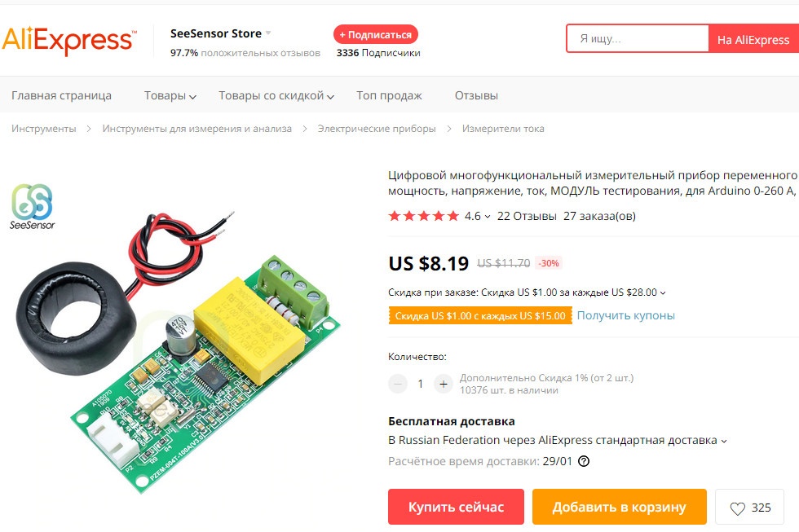Open the Топ продаж tab
Image resolution: width=799 pixels, height=532 pixels.
click(x=390, y=95)
